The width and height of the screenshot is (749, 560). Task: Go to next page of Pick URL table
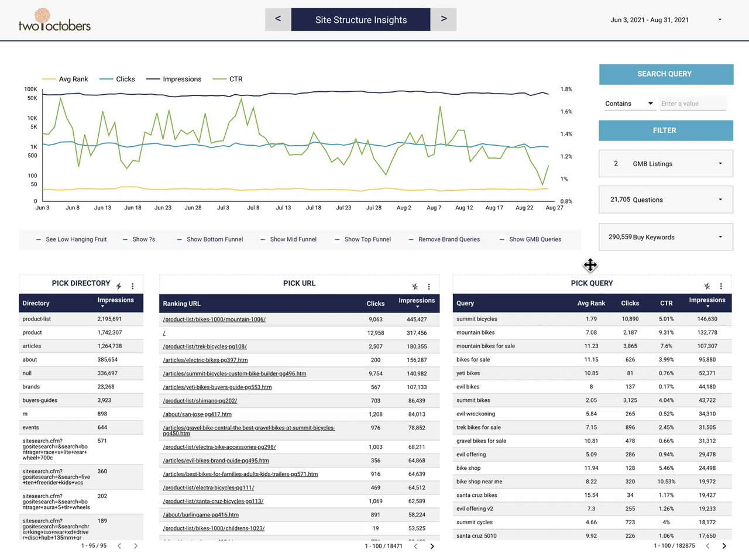pos(432,546)
